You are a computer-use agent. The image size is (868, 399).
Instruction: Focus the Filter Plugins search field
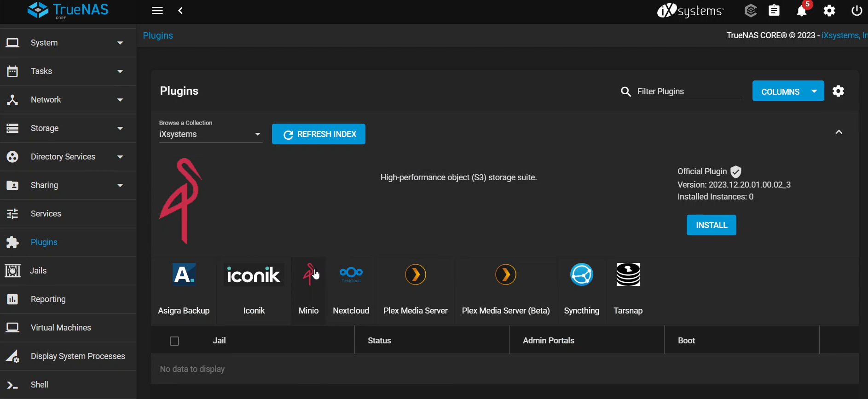click(688, 91)
